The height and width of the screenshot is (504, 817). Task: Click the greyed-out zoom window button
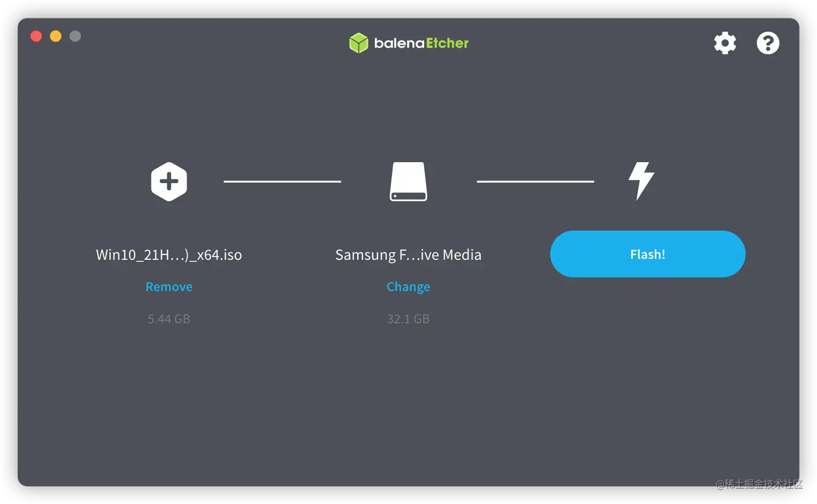75,36
